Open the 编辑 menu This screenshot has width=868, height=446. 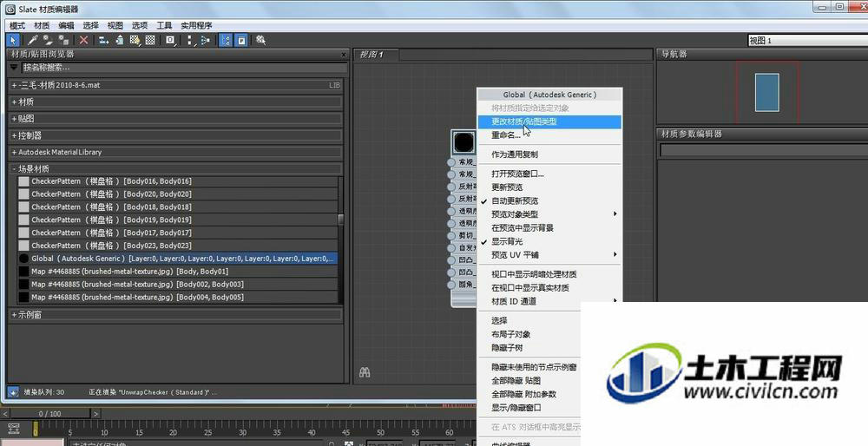pos(66,25)
